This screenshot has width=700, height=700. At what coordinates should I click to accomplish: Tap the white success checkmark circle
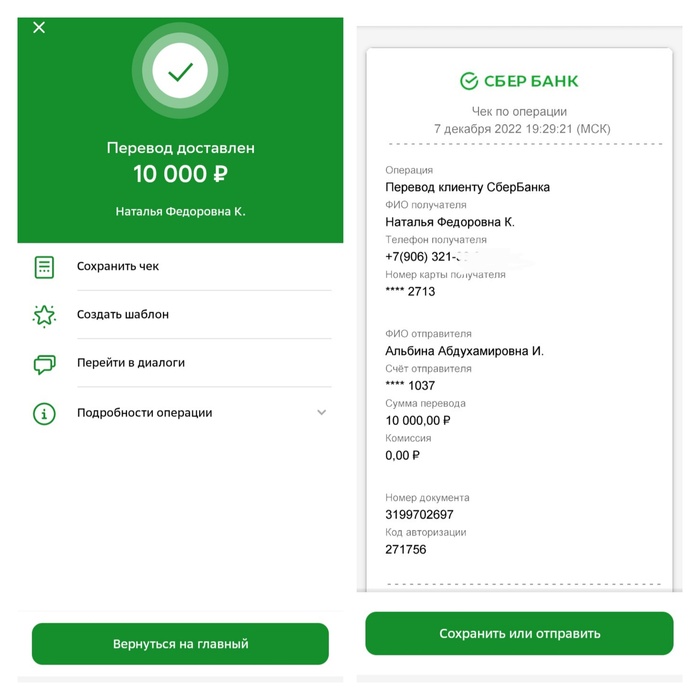click(180, 71)
